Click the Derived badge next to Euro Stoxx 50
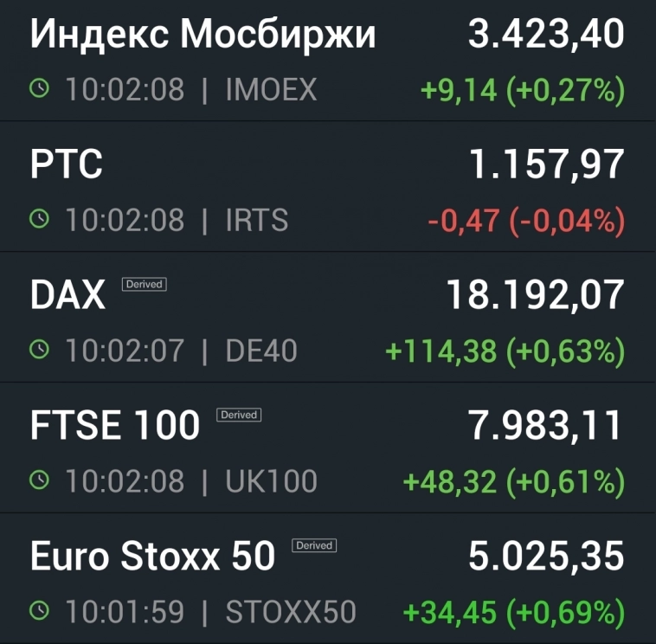 click(x=314, y=545)
